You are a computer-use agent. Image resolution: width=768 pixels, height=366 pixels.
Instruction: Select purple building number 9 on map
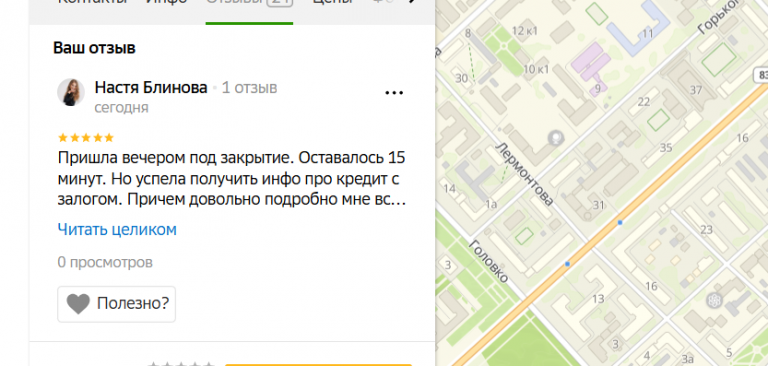598,89
